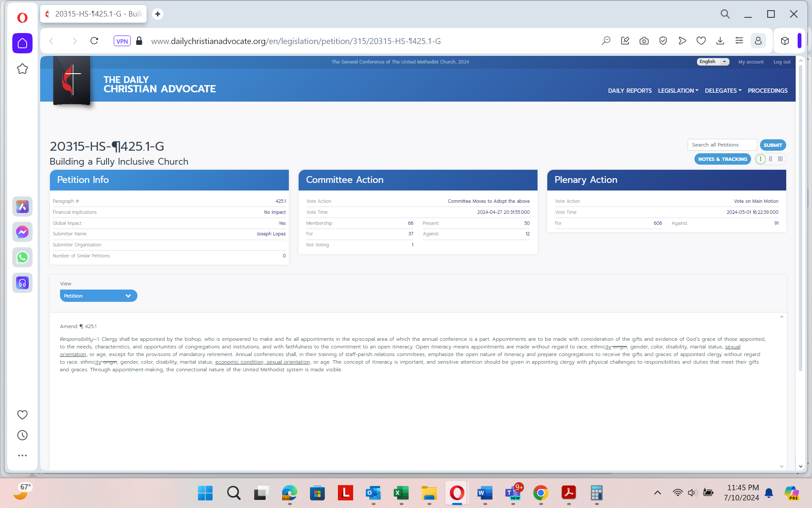Switch to three-column layout
812x508 pixels.
pos(780,159)
